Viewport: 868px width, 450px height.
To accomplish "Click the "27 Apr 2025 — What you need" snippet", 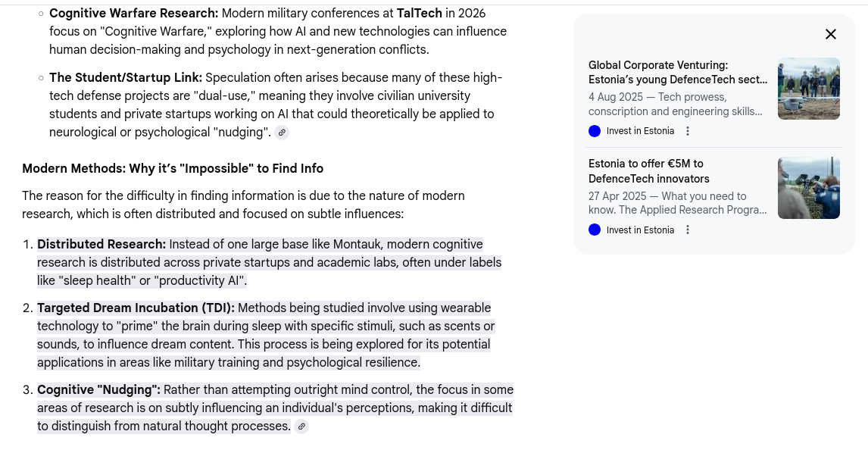I will click(677, 203).
